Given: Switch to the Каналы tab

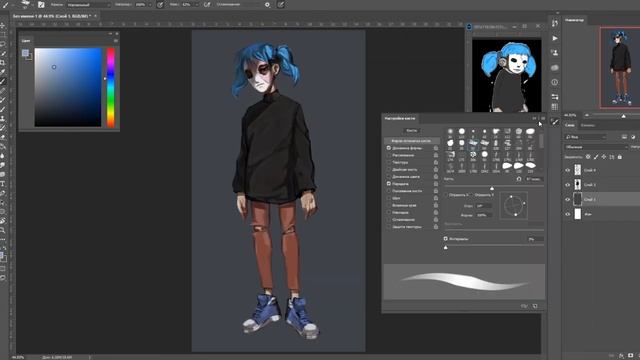Looking at the screenshot, I should 588,125.
